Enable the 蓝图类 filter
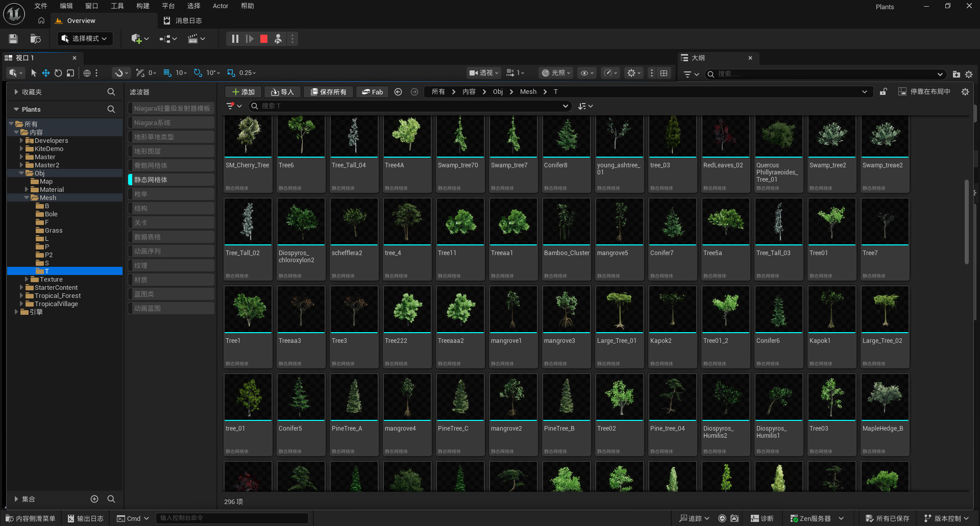The width and height of the screenshot is (980, 526). click(171, 294)
